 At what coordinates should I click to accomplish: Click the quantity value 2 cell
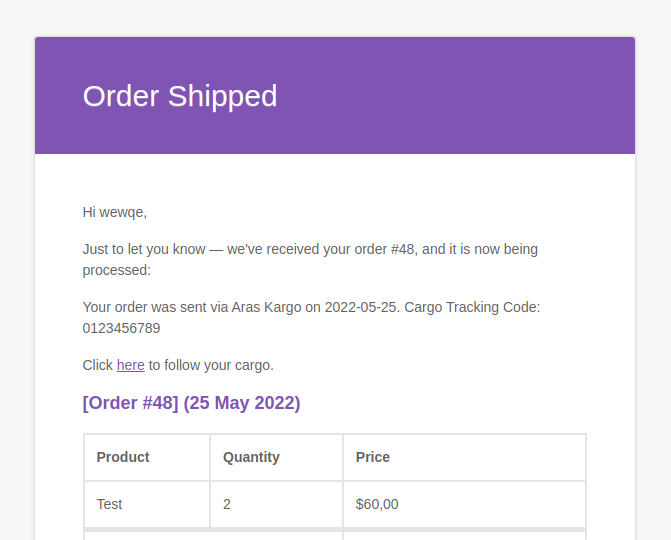(276, 504)
